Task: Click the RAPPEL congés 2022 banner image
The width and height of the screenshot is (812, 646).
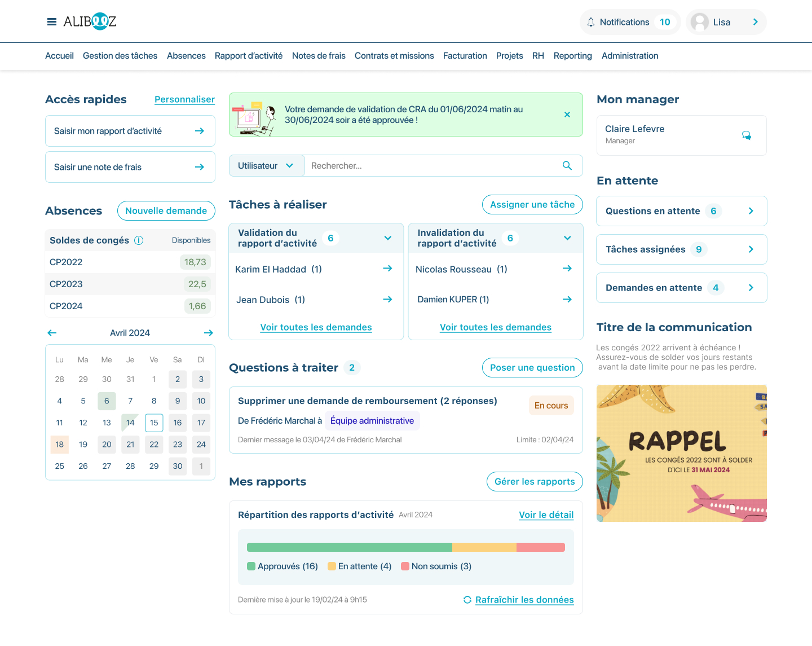Action: pos(682,453)
